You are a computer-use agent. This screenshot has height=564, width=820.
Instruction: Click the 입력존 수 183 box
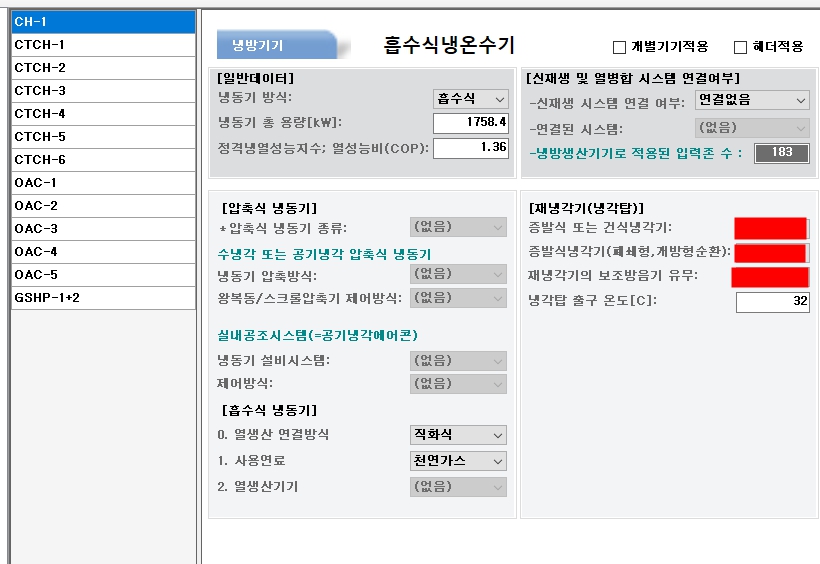point(781,153)
